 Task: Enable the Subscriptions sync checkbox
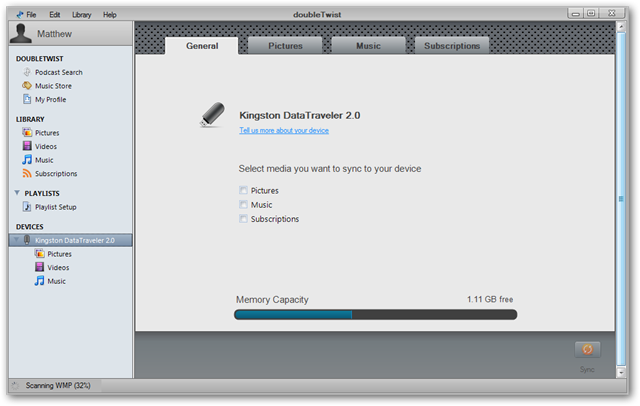(243, 219)
